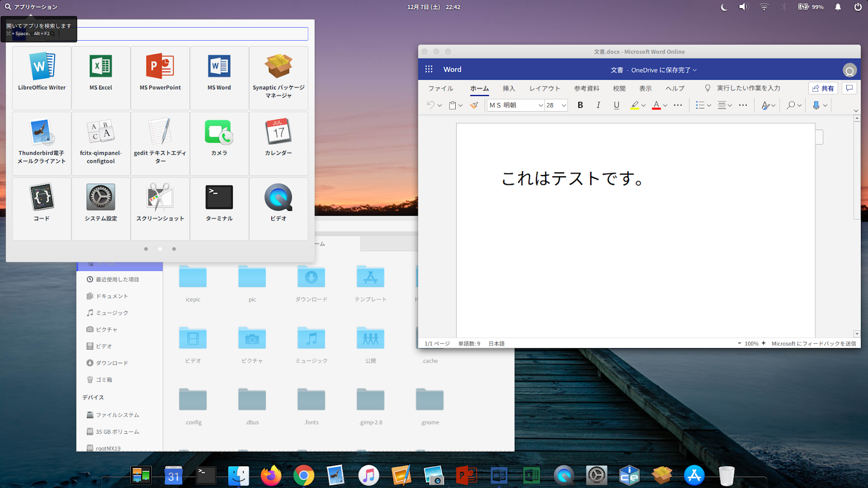Open the ファイル tab in Word
This screenshot has height=488, width=868.
pyautogui.click(x=441, y=88)
